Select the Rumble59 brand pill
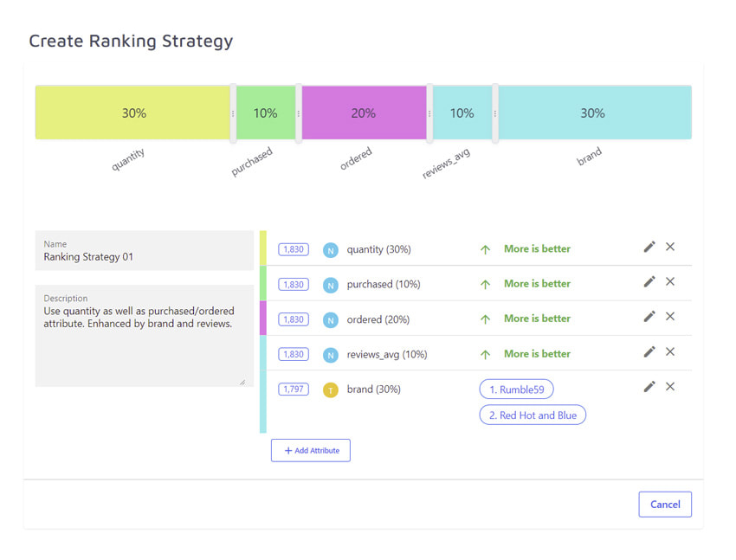Viewport: 736px width, 560px height. (x=516, y=389)
